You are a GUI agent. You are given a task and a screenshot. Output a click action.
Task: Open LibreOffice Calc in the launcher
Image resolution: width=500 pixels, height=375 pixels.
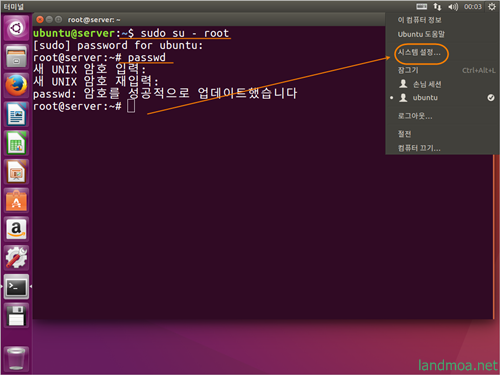pos(16,143)
